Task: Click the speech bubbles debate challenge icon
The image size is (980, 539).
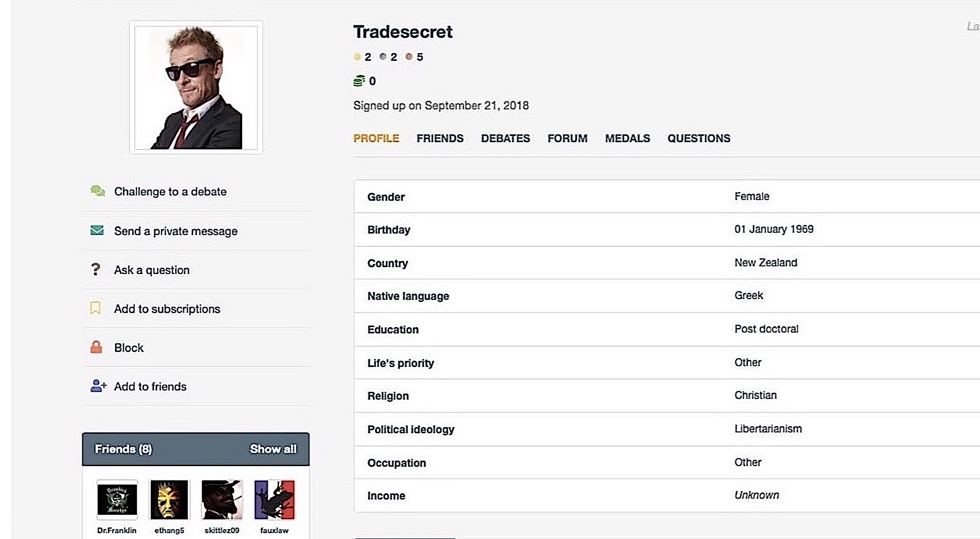Action: tap(98, 191)
